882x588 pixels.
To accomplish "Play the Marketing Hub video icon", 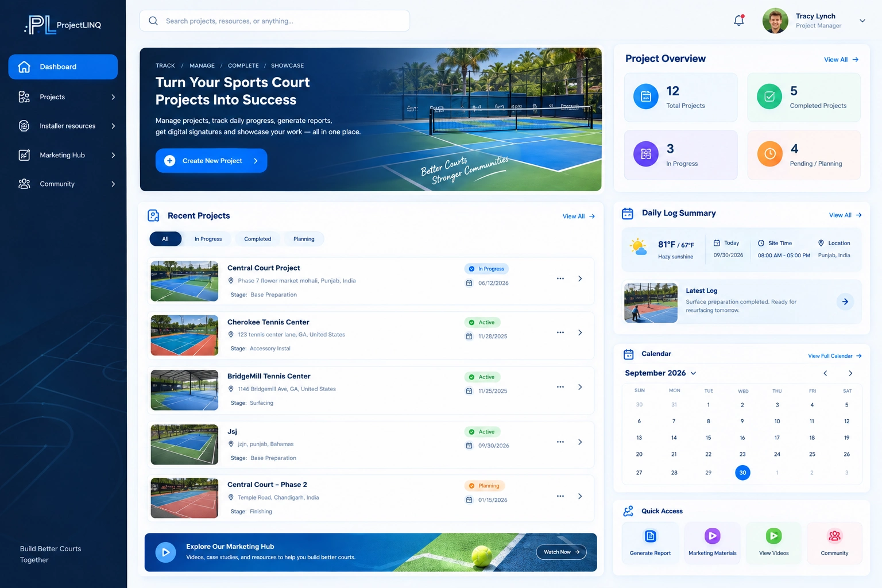I will (x=165, y=552).
